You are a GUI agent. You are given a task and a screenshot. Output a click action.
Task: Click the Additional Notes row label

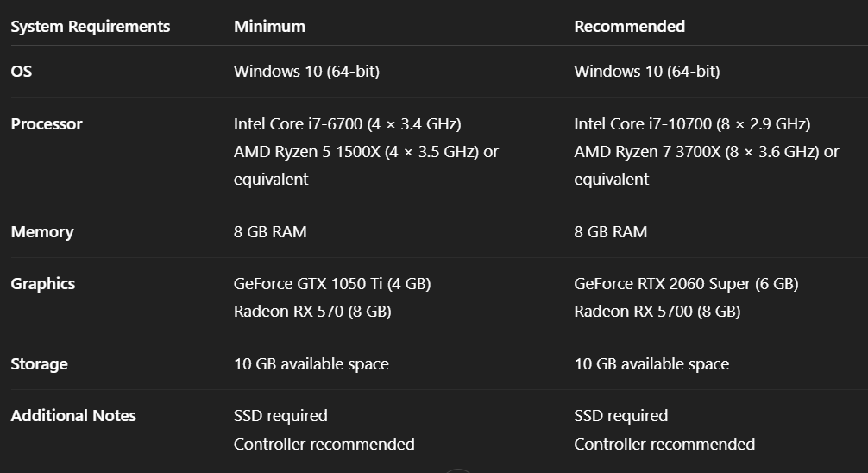73,416
